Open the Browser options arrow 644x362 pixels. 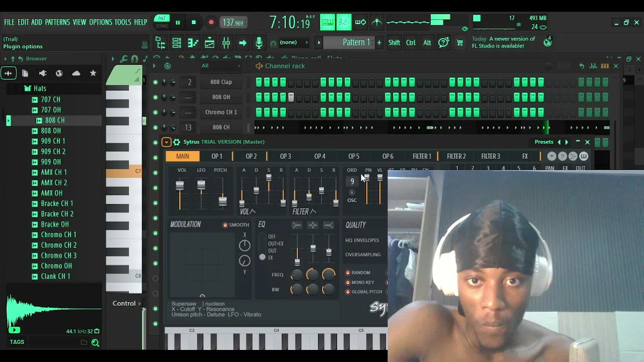click(x=6, y=59)
